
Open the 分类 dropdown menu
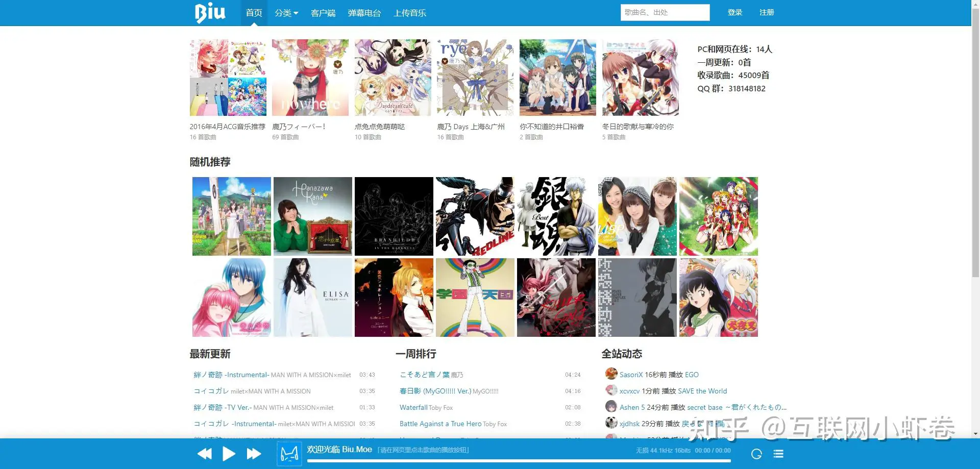(286, 13)
